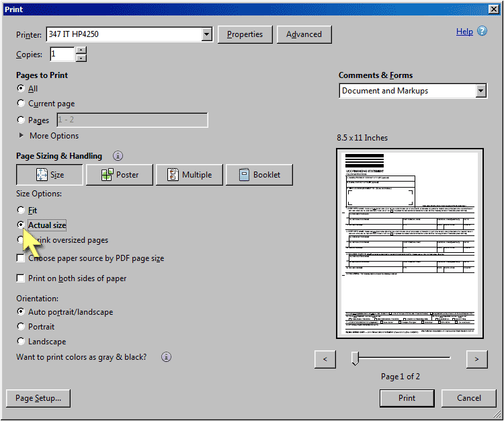Expand More Options under Pages to Print

[x=22, y=136]
